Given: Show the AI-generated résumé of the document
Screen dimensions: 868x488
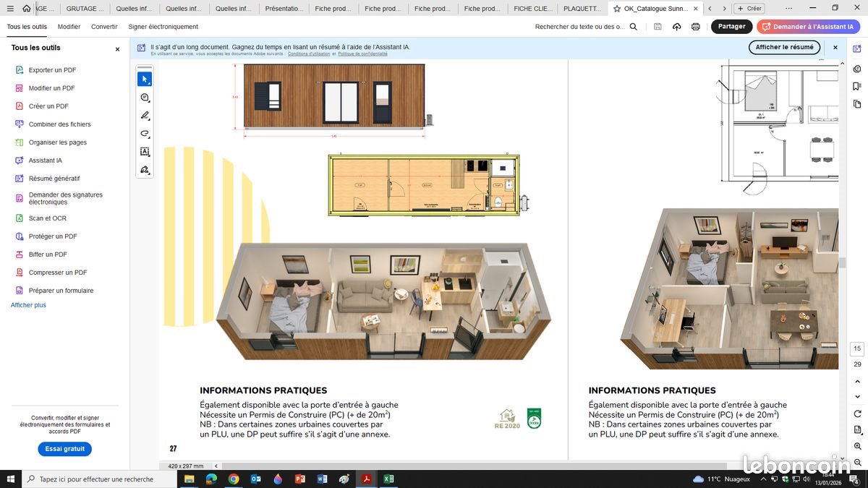Looking at the screenshot, I should pos(784,47).
